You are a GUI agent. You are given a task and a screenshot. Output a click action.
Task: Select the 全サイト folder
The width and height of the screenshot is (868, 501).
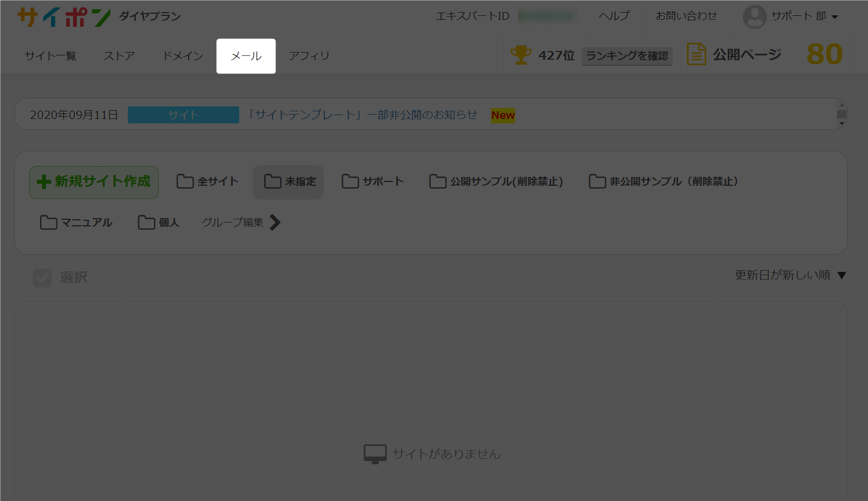207,181
